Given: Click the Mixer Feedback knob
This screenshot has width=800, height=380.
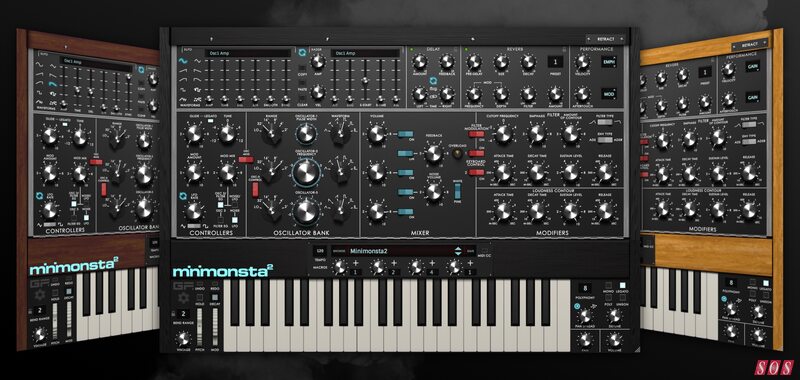Looking at the screenshot, I should pyautogui.click(x=433, y=154).
